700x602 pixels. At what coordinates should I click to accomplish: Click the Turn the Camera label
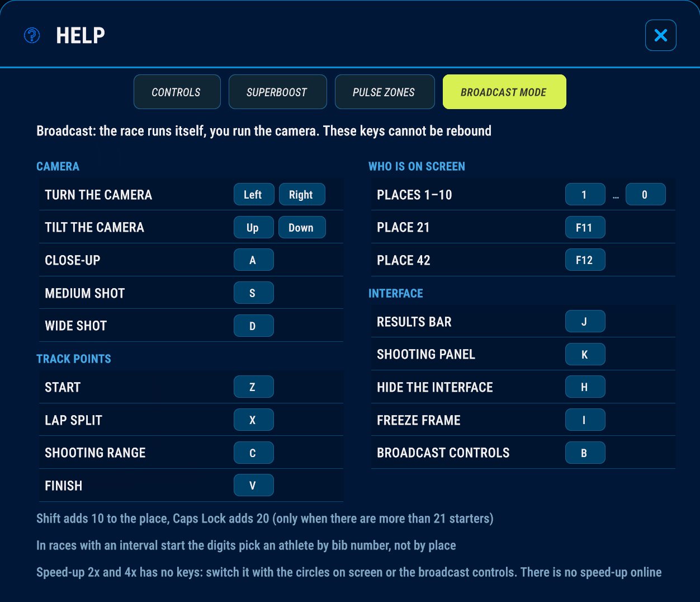98,195
